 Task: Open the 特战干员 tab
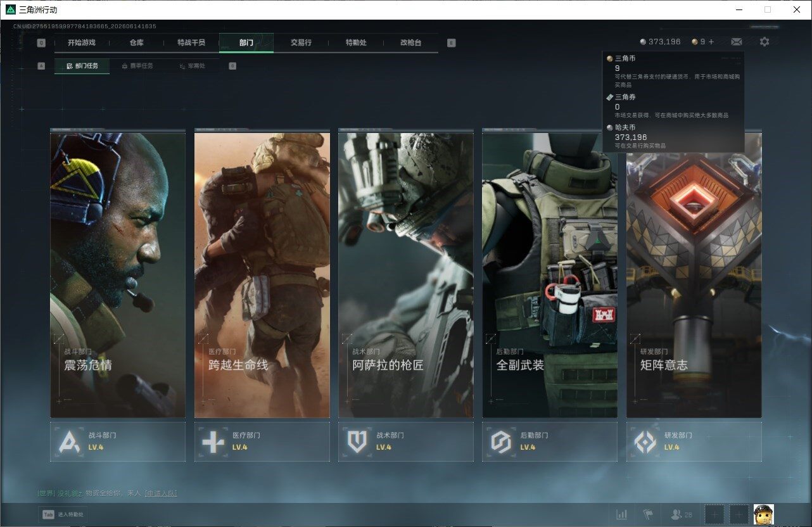point(191,43)
